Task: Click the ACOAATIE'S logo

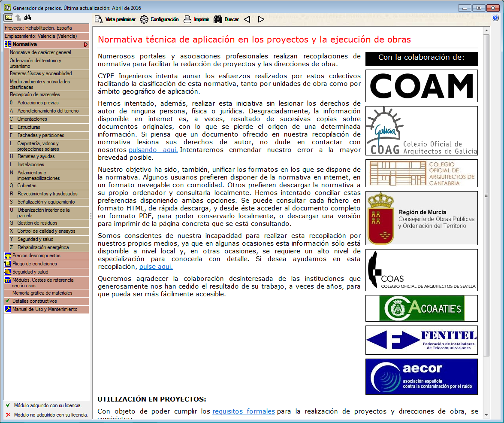Action: 421,308
